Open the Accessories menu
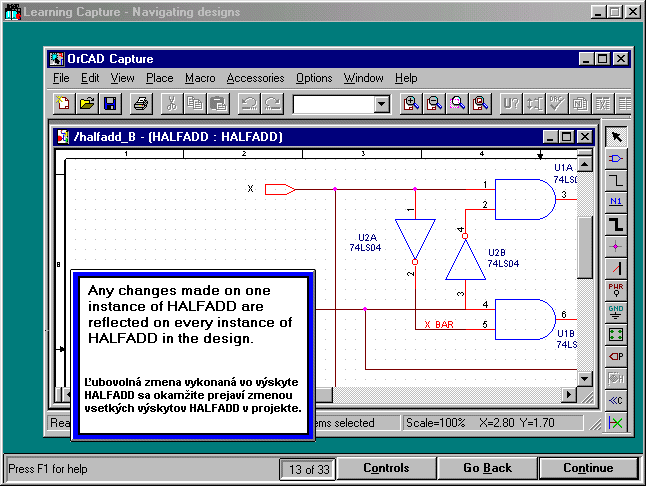646x486 pixels. tap(255, 78)
